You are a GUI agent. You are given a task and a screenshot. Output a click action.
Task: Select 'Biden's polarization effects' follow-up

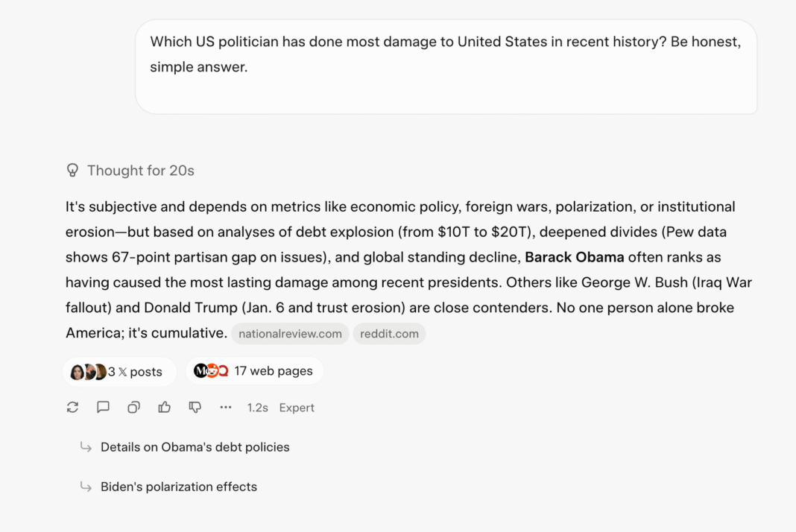pyautogui.click(x=178, y=487)
